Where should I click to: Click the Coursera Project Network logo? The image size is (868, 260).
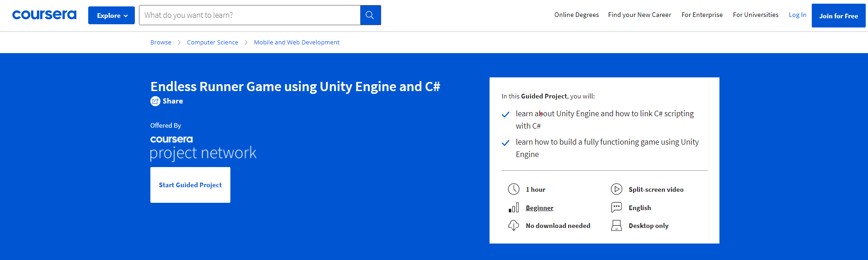tap(203, 148)
